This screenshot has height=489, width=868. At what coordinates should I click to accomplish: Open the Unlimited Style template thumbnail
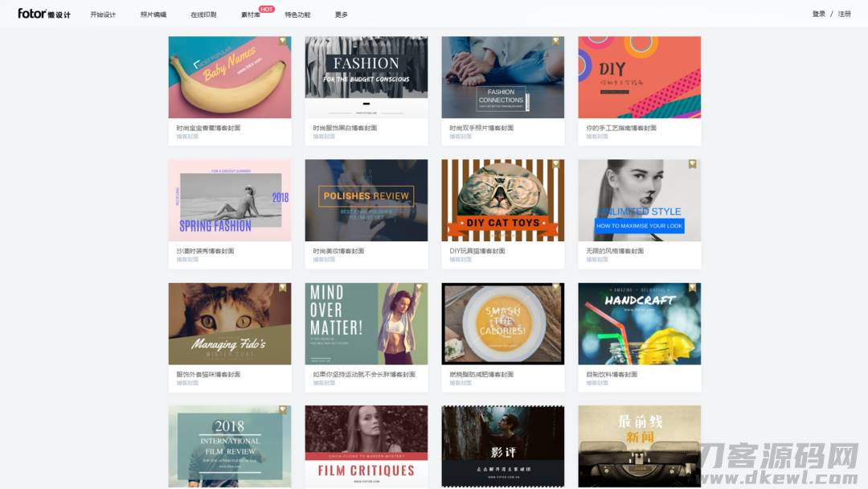tap(640, 200)
